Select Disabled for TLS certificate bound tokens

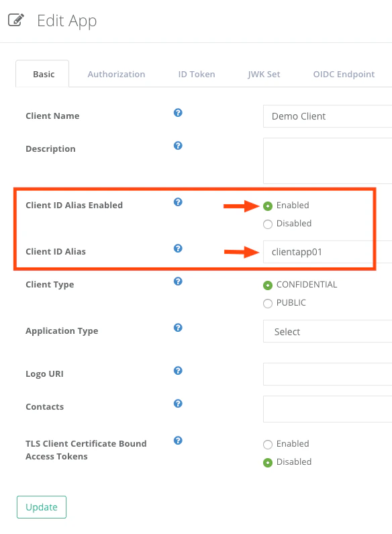tap(268, 463)
